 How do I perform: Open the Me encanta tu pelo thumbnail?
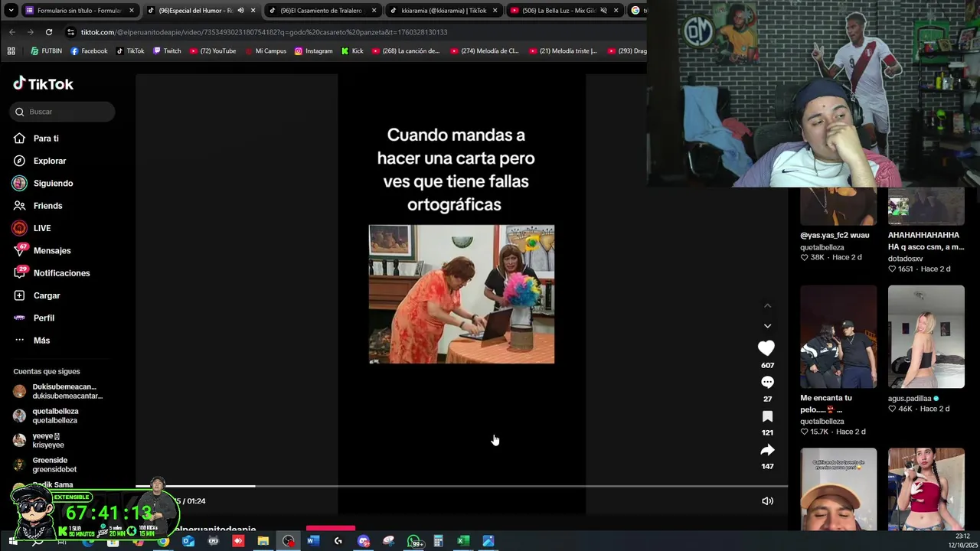click(x=838, y=337)
